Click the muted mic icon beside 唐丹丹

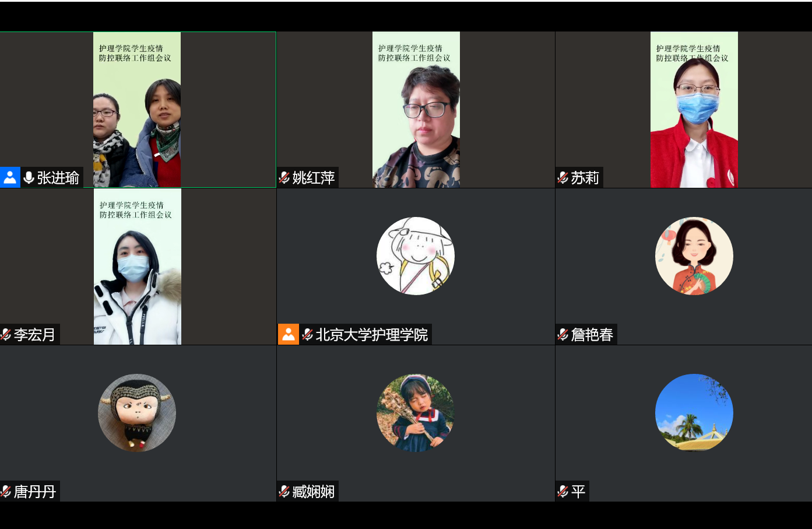6,491
